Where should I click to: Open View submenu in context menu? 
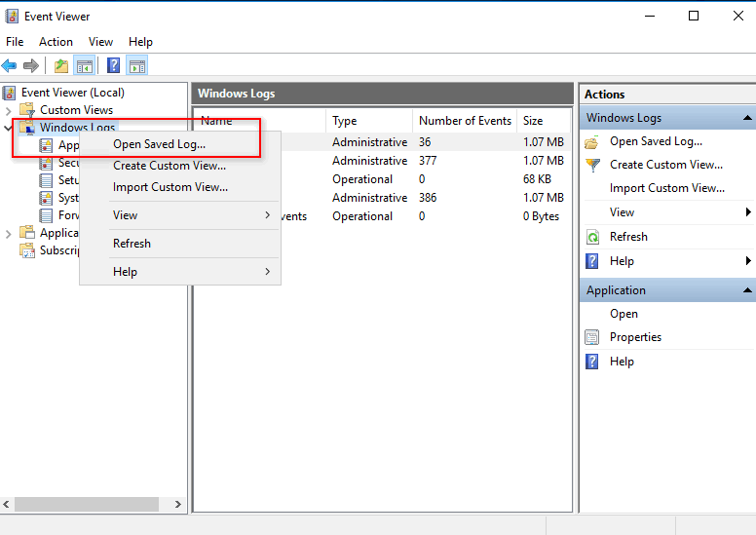(180, 215)
